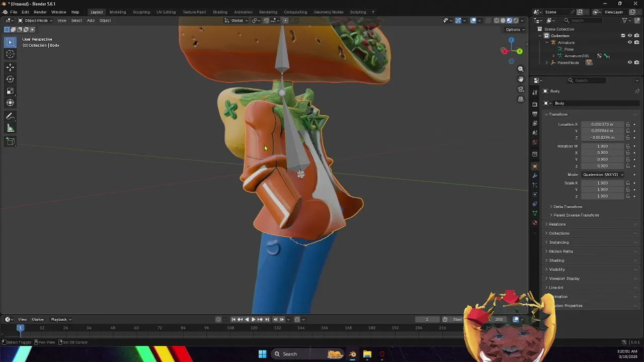The height and width of the screenshot is (362, 644).
Task: Toggle the Location X lock icon
Action: (x=628, y=124)
